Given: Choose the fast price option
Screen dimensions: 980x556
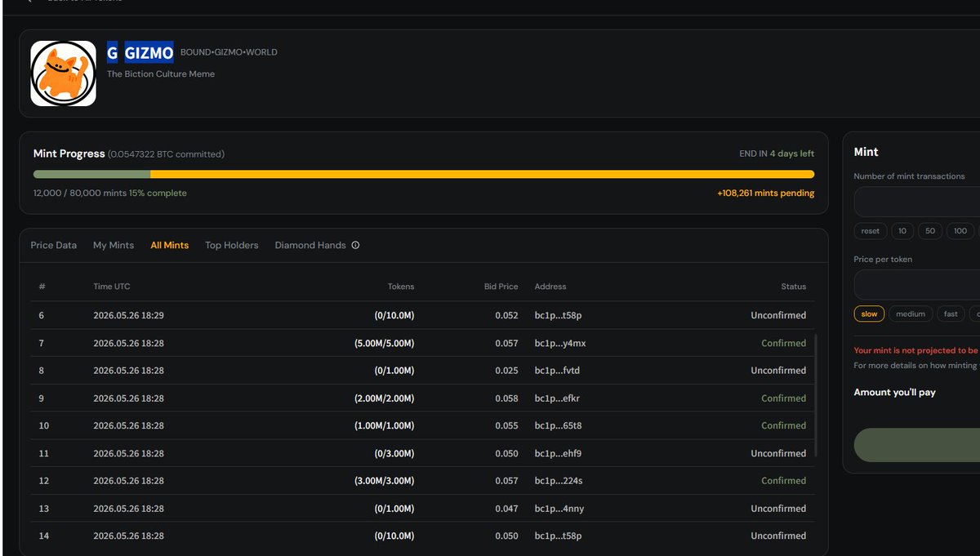Looking at the screenshot, I should 951,314.
